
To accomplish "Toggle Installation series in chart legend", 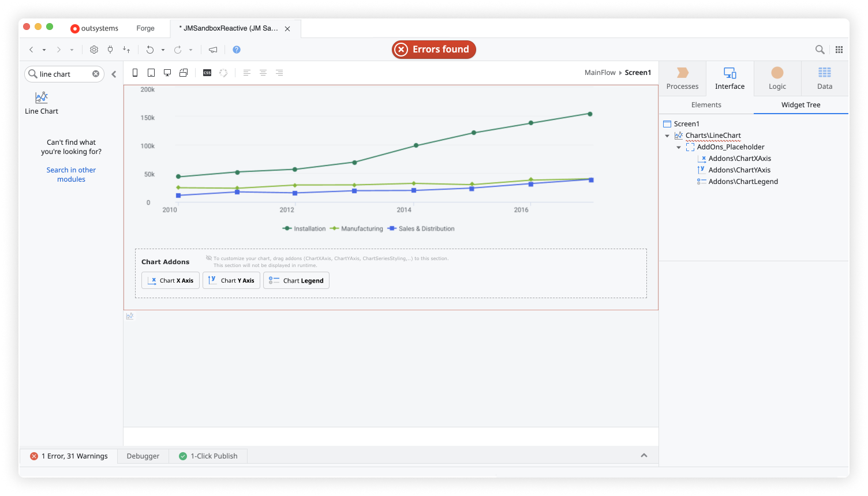I will (304, 229).
